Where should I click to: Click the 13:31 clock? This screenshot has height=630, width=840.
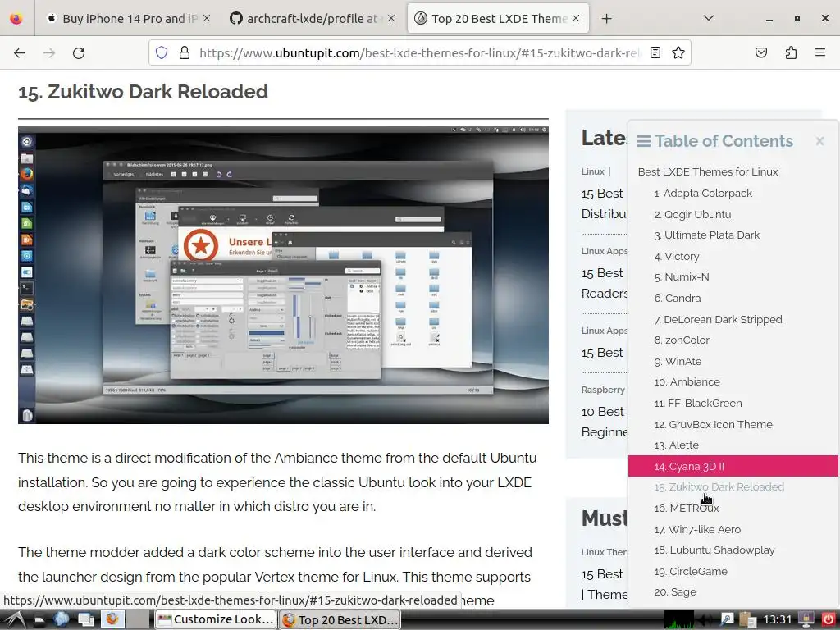777,620
